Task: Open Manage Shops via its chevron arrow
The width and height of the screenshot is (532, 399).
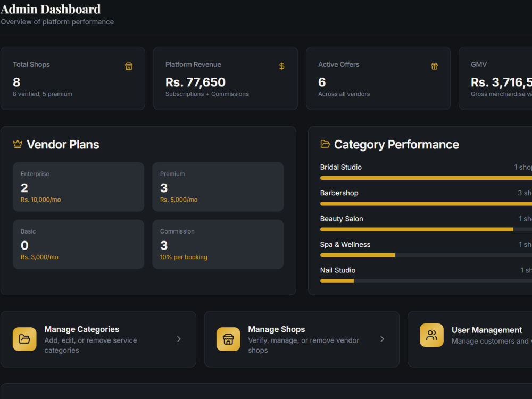Action: [383, 339]
